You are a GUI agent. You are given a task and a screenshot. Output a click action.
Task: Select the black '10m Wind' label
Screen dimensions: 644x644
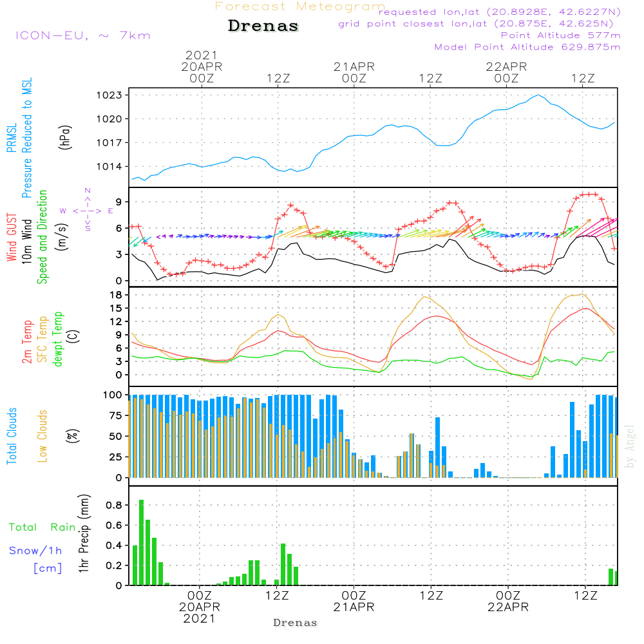pos(26,241)
